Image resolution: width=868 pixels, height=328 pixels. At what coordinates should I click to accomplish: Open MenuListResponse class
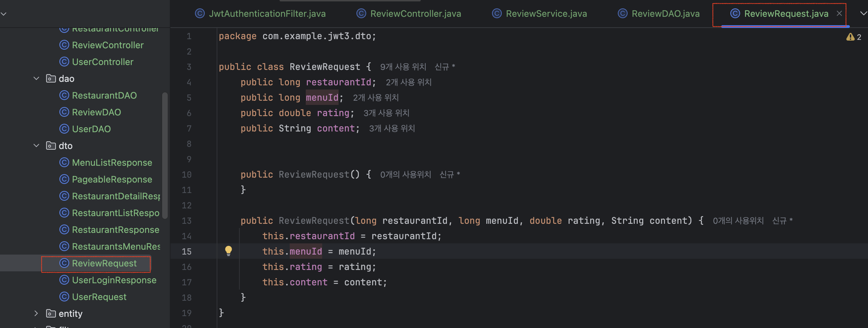(112, 163)
